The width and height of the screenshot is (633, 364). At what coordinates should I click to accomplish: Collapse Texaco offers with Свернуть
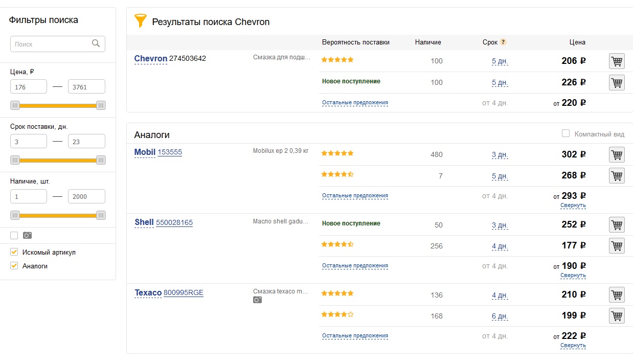573,346
